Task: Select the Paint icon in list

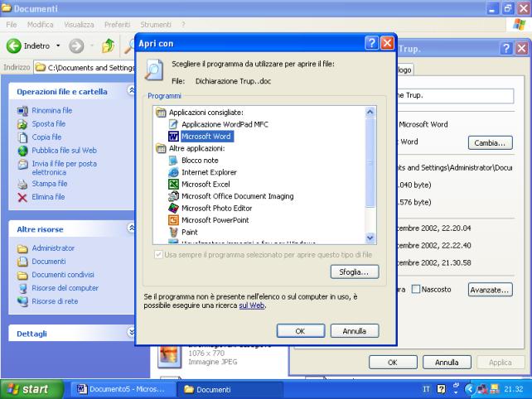Action: tap(173, 232)
